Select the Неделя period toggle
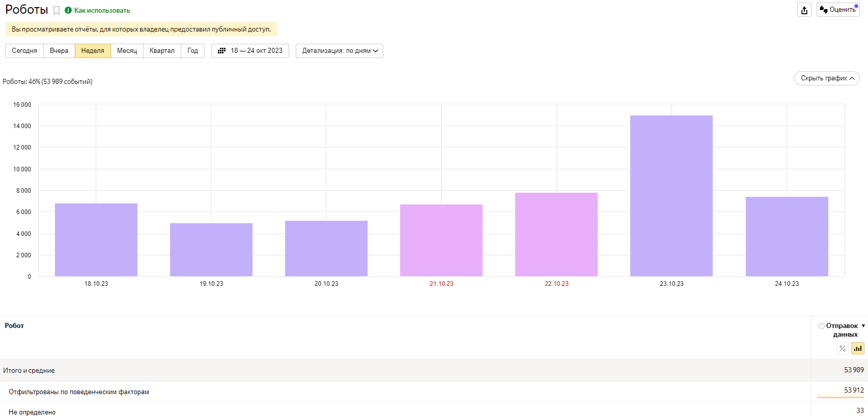The image size is (868, 416). pyautogui.click(x=93, y=51)
